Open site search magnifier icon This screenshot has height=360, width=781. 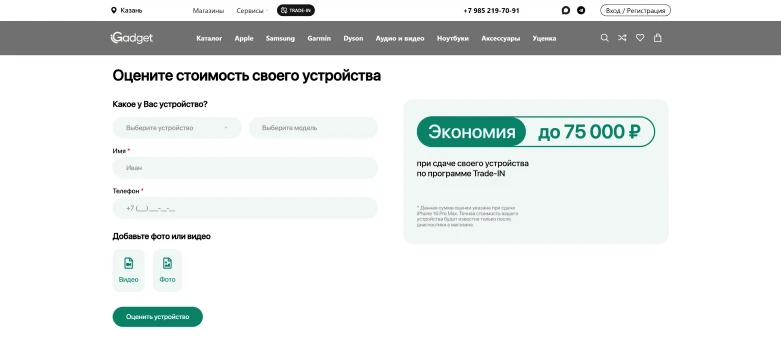(604, 38)
